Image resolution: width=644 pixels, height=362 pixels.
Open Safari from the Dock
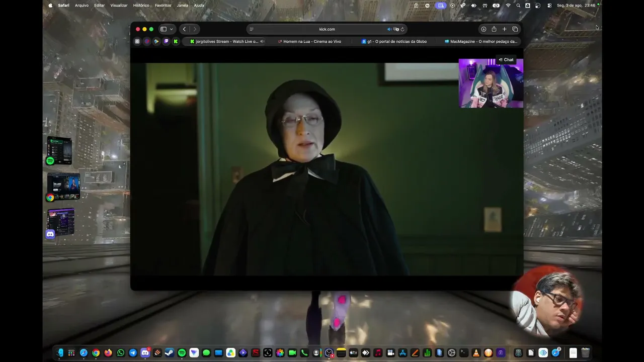[84, 353]
